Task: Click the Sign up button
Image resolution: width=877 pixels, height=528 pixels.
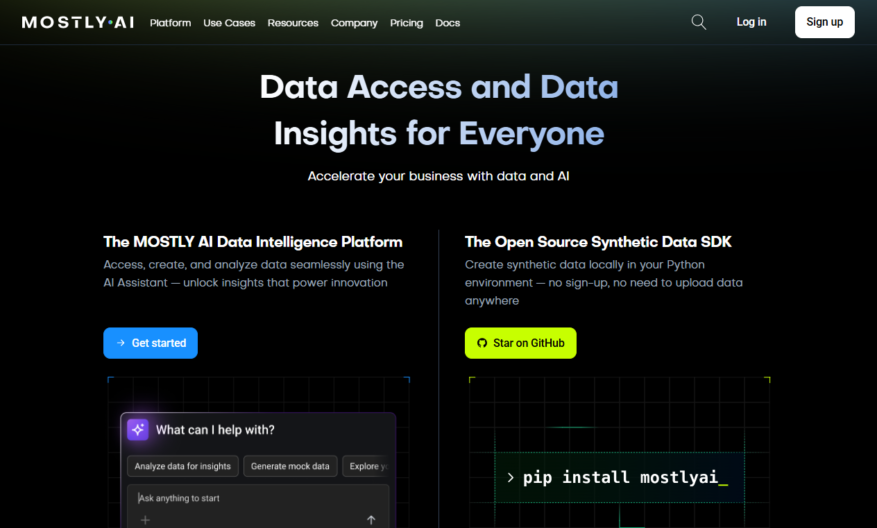Action: pos(824,22)
